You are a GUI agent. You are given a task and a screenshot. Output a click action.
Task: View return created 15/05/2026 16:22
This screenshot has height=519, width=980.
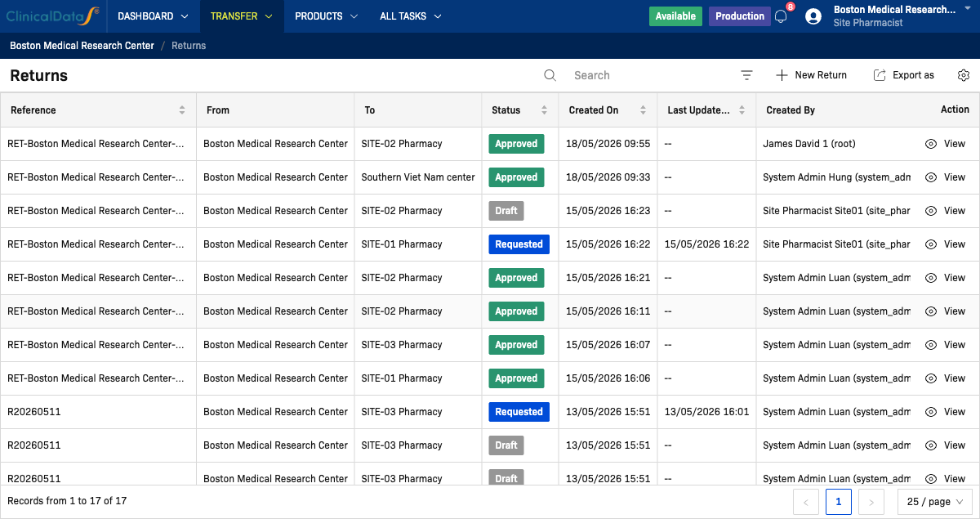[945, 244]
